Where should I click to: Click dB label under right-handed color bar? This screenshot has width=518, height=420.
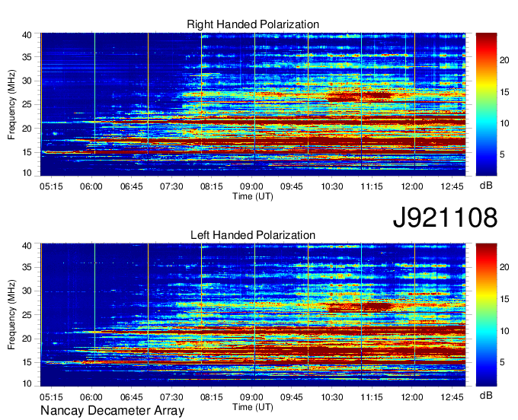486,186
